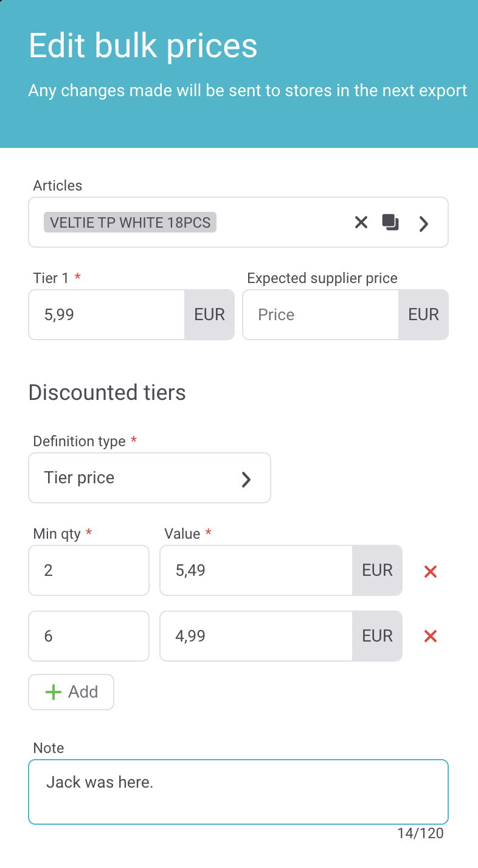The image size is (478, 868).
Task: Select the VELTIE TP WHITE 18PCS tag
Action: point(130,223)
